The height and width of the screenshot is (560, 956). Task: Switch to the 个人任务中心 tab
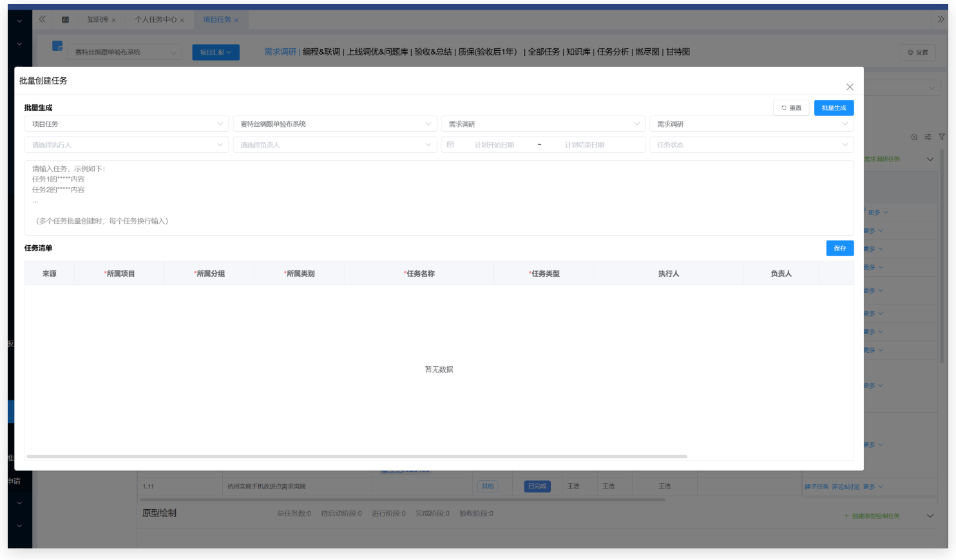click(156, 20)
